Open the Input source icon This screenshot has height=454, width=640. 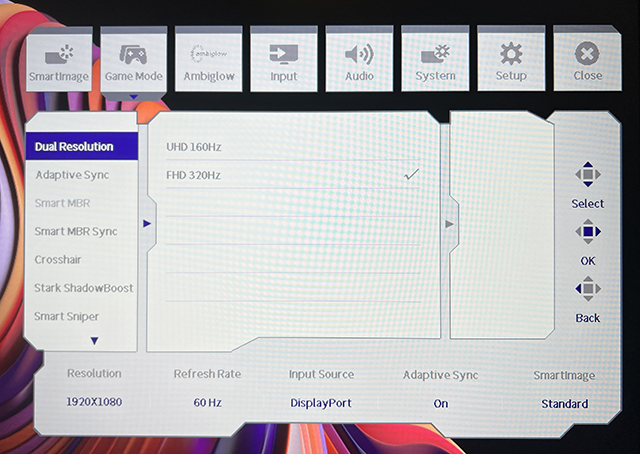point(284,52)
